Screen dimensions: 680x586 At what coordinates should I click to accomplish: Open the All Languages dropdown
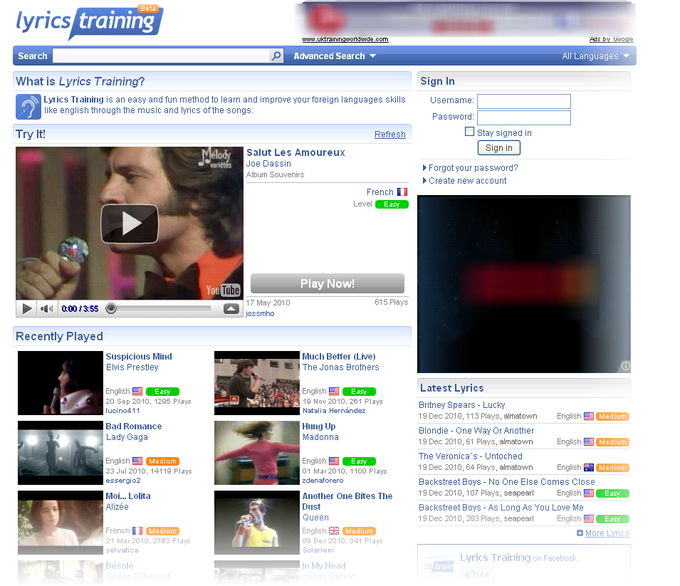click(x=595, y=56)
